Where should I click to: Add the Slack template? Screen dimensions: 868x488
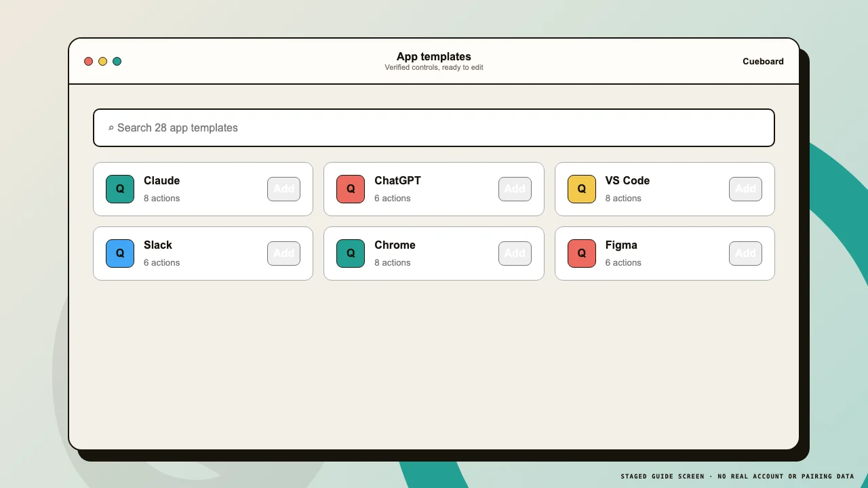[x=283, y=253]
